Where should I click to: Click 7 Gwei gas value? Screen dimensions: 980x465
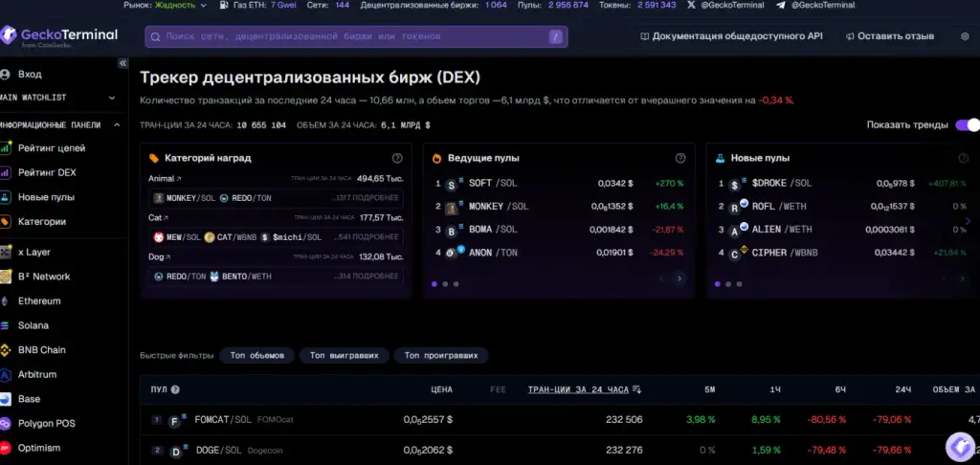283,5
